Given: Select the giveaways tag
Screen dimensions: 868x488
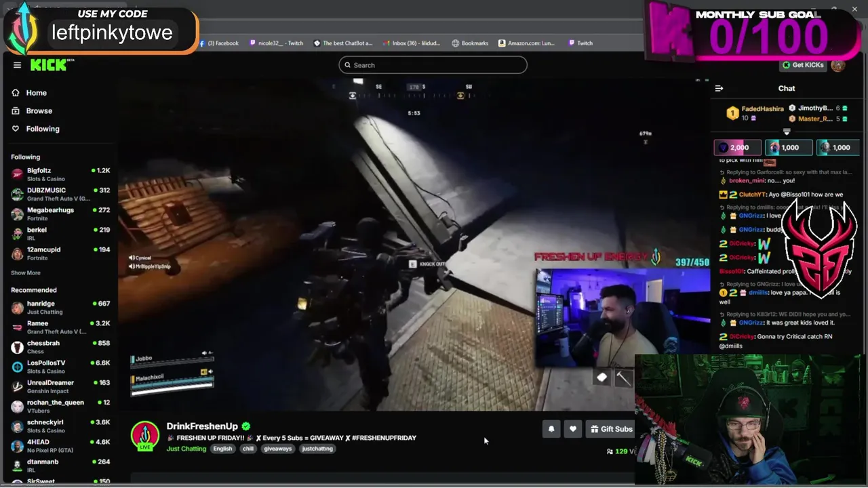Looking at the screenshot, I should coord(278,449).
